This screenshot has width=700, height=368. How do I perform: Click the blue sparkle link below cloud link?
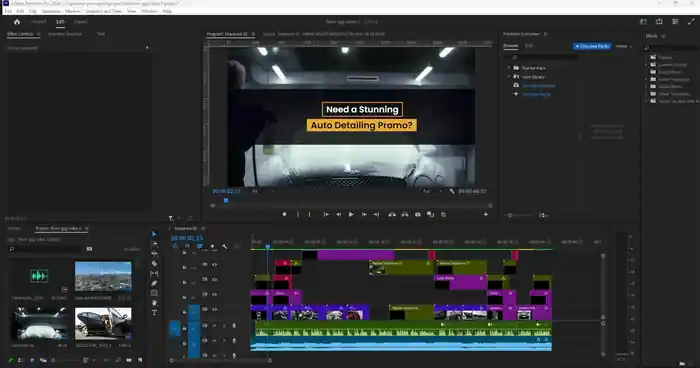coord(536,95)
